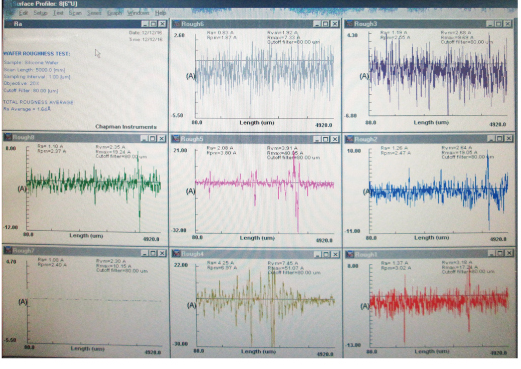Minimize the Rough2 graph window
Screen dimensions: 521x369
[x=491, y=138]
